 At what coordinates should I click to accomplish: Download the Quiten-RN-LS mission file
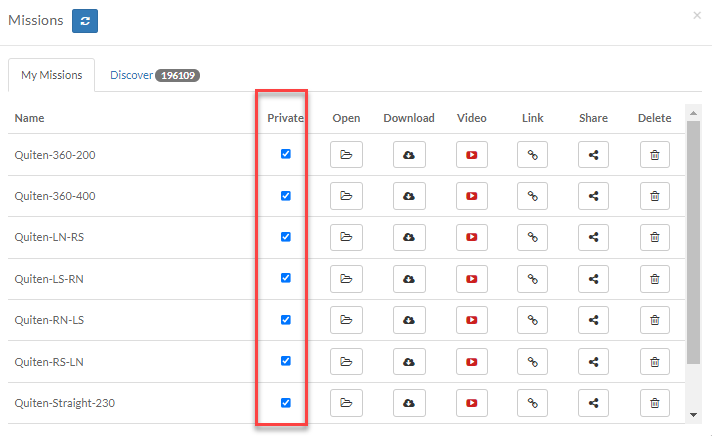pos(409,320)
